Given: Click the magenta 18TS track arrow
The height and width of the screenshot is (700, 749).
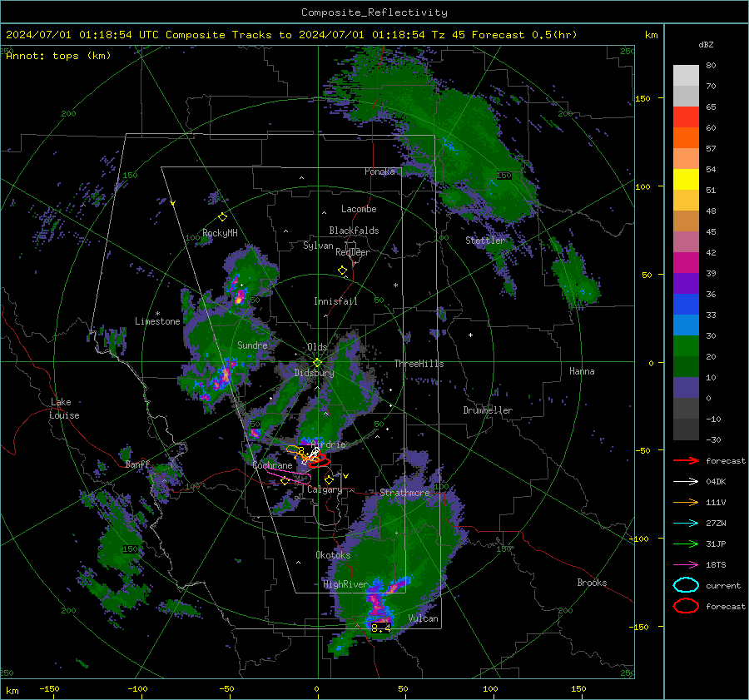Looking at the screenshot, I should [686, 565].
